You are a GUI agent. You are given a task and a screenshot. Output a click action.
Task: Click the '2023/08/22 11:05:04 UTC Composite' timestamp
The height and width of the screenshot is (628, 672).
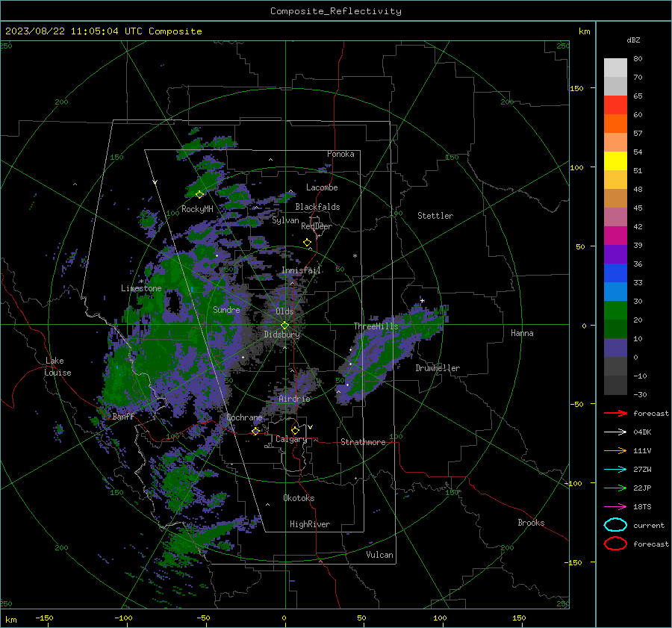click(103, 31)
